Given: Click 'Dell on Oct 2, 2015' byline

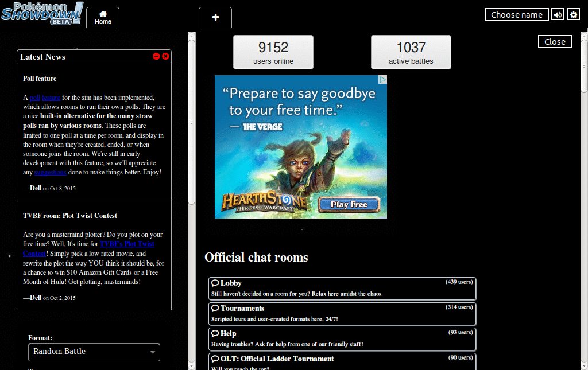Looking at the screenshot, I should pyautogui.click(x=49, y=298).
